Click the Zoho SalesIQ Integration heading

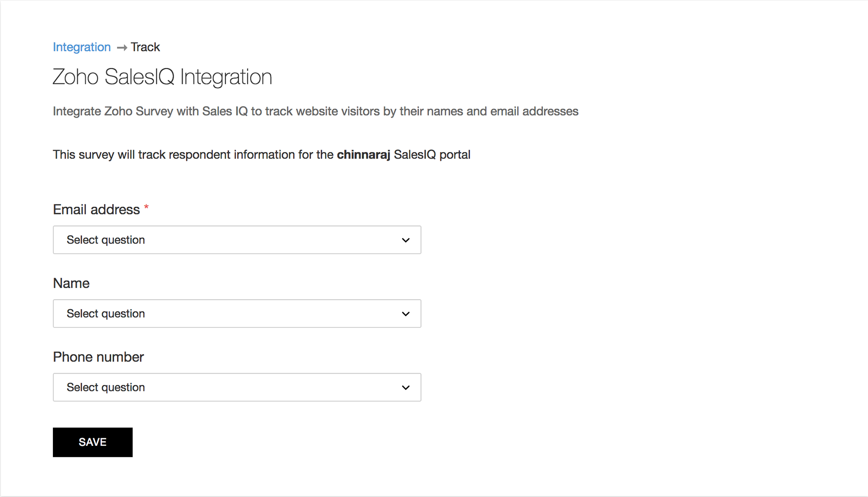point(162,76)
